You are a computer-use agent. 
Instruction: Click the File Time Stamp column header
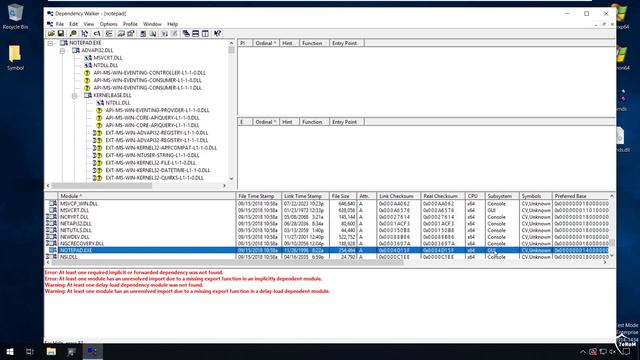coord(258,196)
